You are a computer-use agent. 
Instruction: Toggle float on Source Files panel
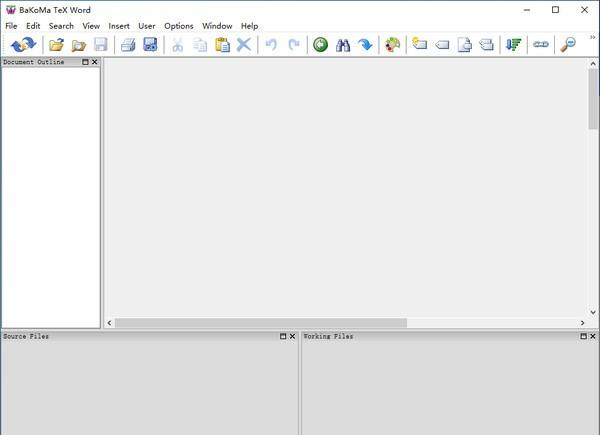(283, 336)
